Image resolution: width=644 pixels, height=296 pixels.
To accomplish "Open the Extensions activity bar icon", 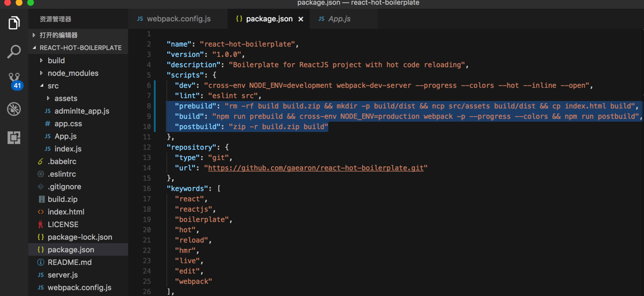I will (14, 138).
